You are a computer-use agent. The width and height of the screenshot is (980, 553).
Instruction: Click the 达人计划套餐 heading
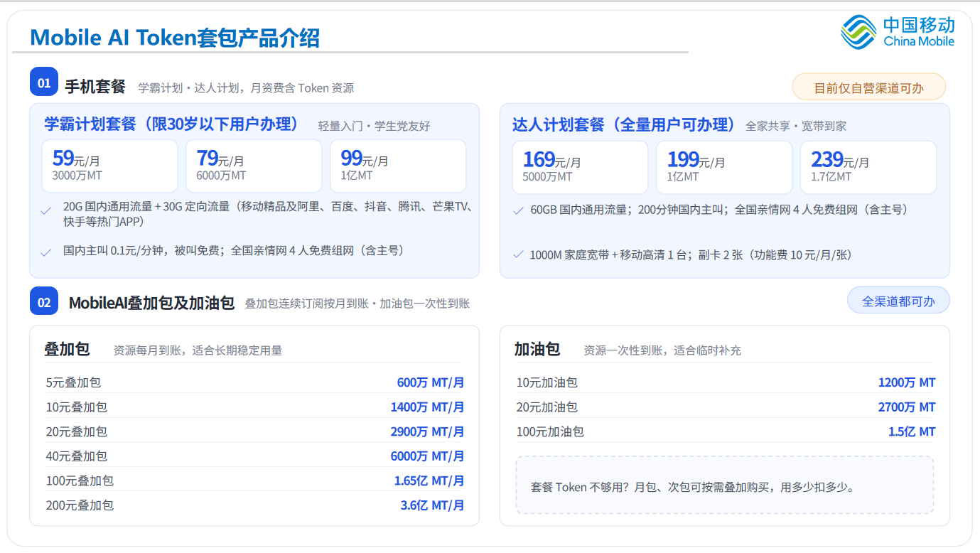pyautogui.click(x=624, y=125)
